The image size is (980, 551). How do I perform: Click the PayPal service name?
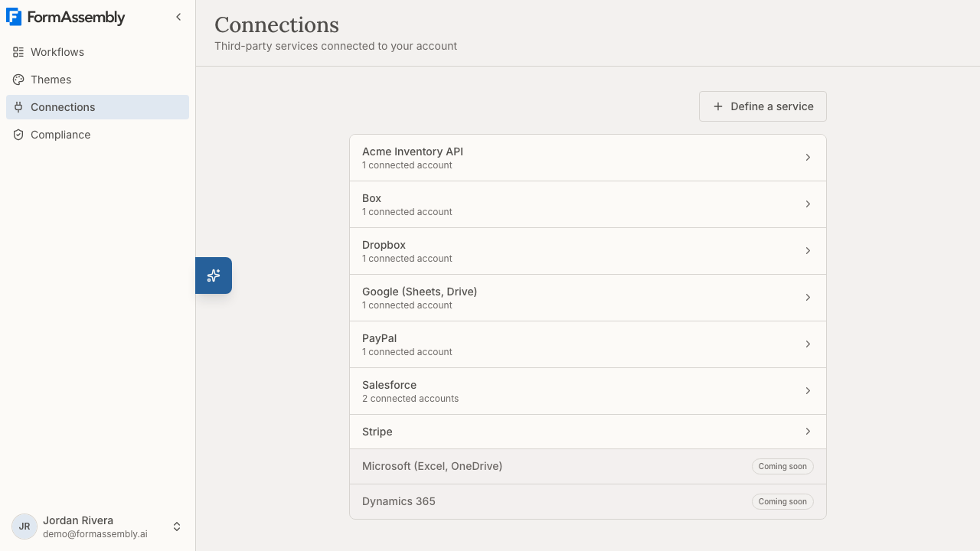(x=379, y=338)
